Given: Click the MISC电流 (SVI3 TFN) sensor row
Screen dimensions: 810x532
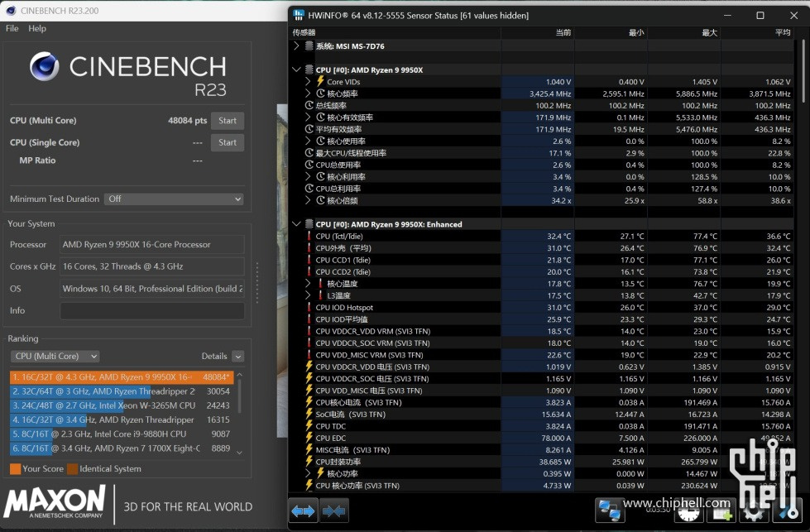Looking at the screenshot, I should (x=541, y=450).
